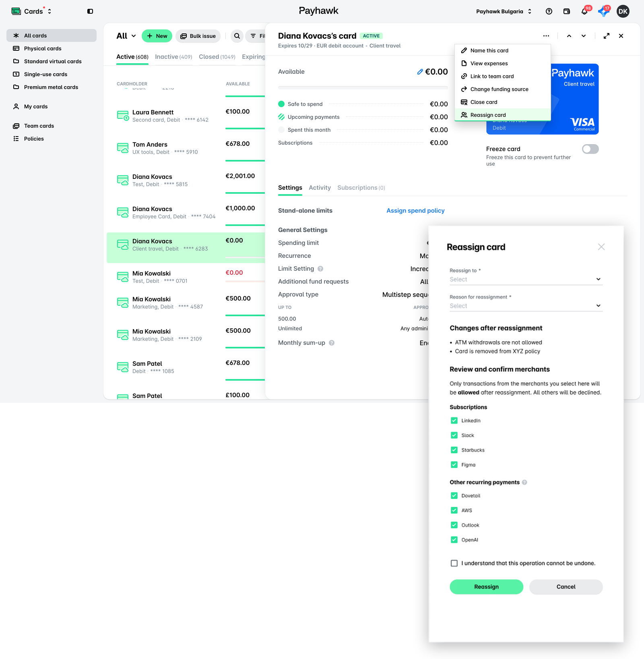Open the Payhawk Bulgaria company switcher

(504, 11)
